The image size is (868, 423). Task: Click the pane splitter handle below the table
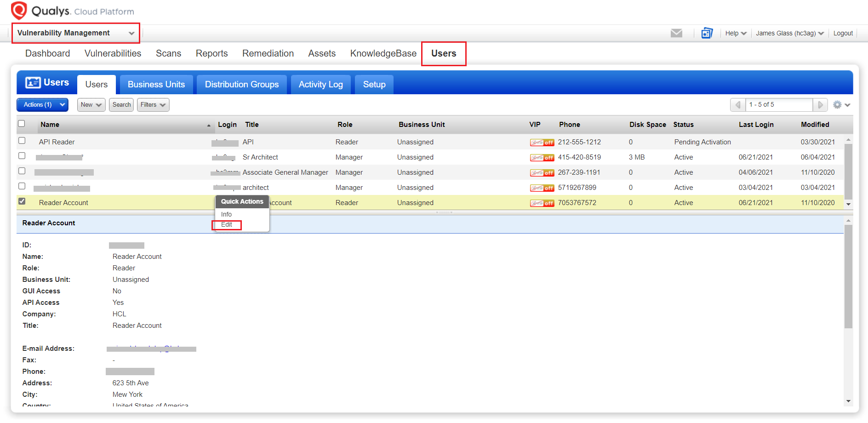444,212
